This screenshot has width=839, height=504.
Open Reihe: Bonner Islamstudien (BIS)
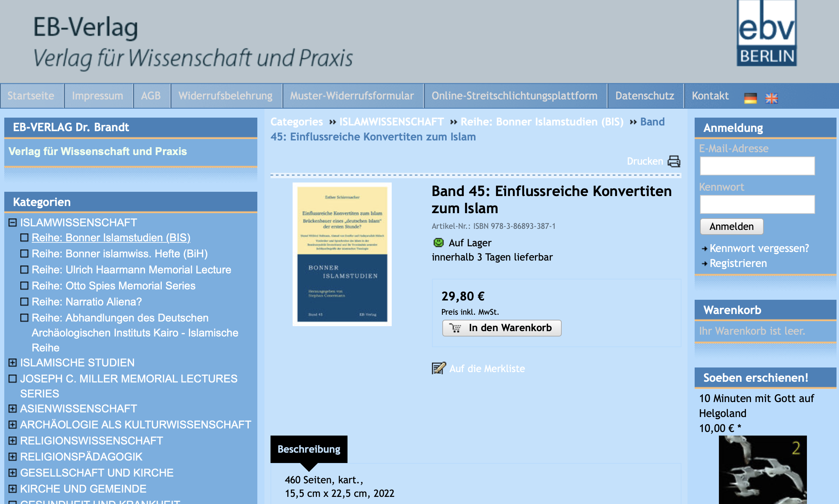click(x=111, y=238)
